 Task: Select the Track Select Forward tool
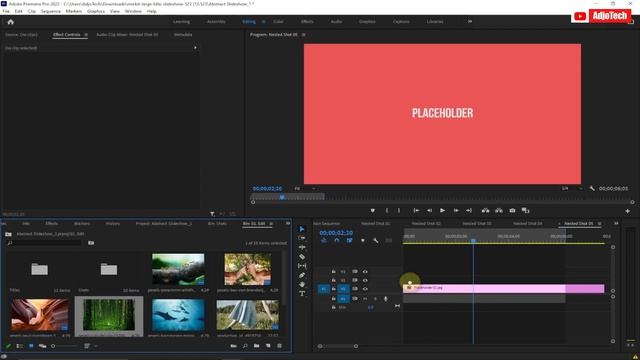pyautogui.click(x=302, y=238)
